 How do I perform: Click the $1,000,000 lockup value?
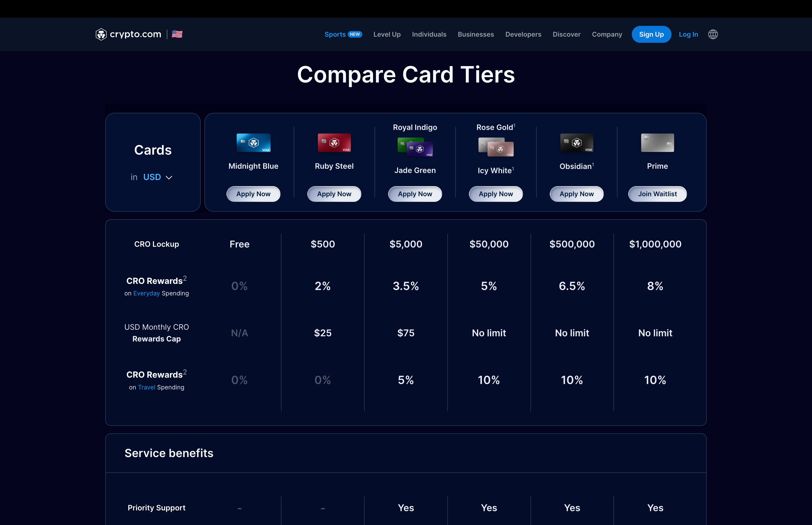click(655, 244)
